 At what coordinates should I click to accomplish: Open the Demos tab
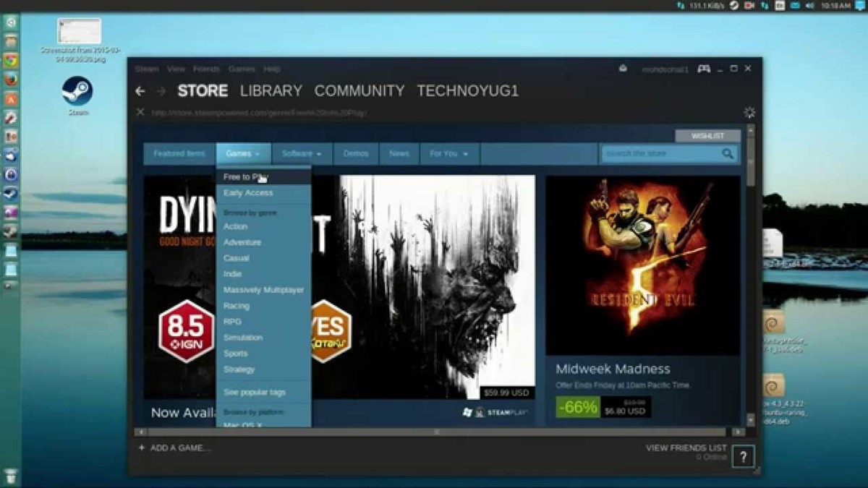coord(356,153)
